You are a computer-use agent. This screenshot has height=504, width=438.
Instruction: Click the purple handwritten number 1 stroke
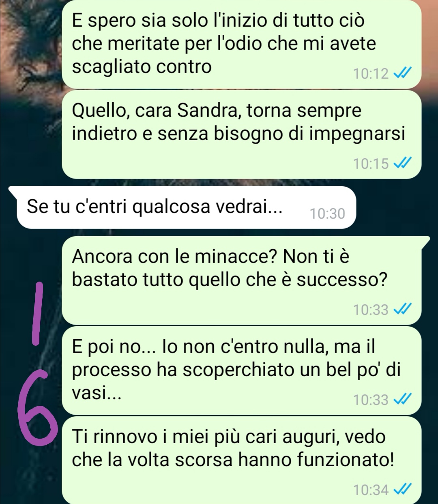click(37, 313)
